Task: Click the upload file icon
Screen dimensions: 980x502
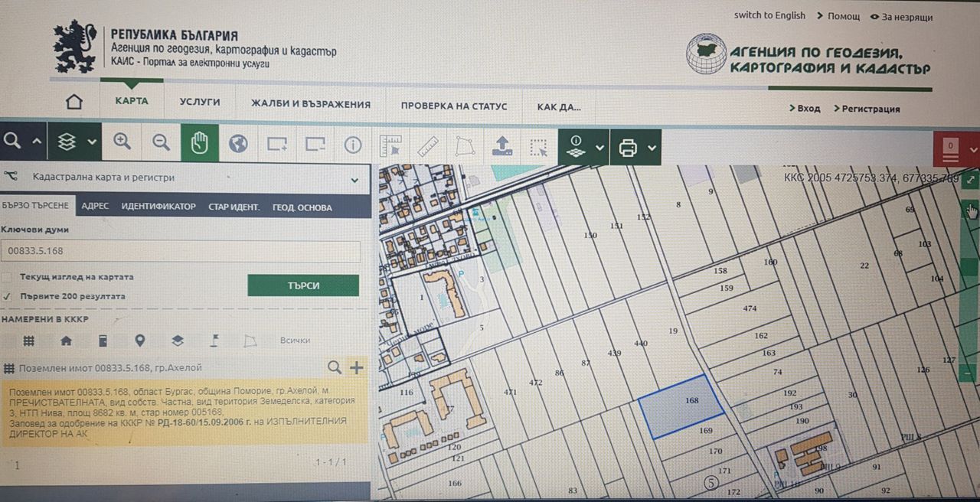Action: [x=502, y=145]
